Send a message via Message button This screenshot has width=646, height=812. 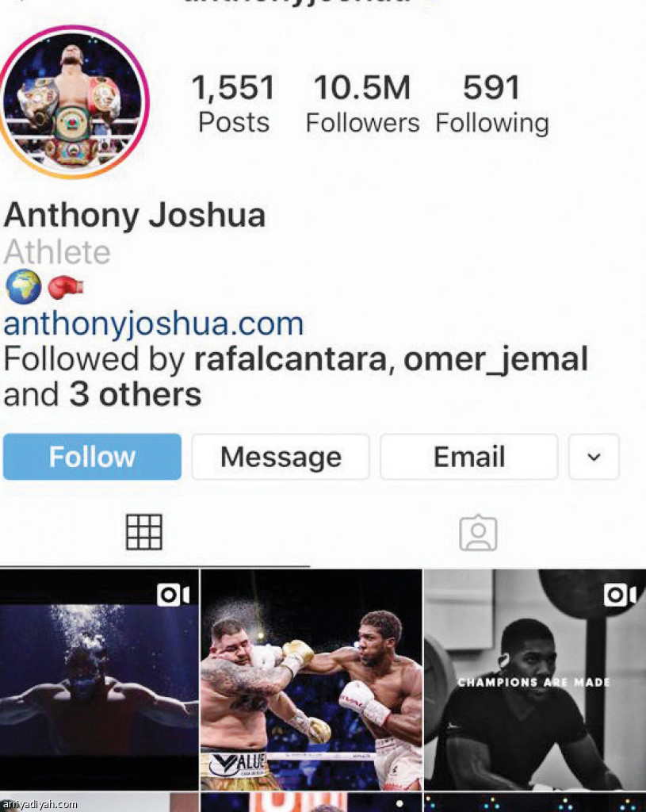281,457
